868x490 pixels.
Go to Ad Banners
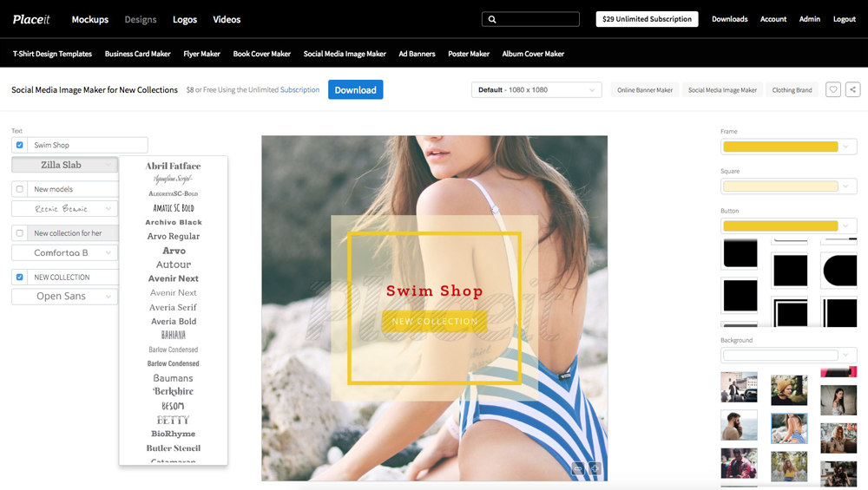417,54
